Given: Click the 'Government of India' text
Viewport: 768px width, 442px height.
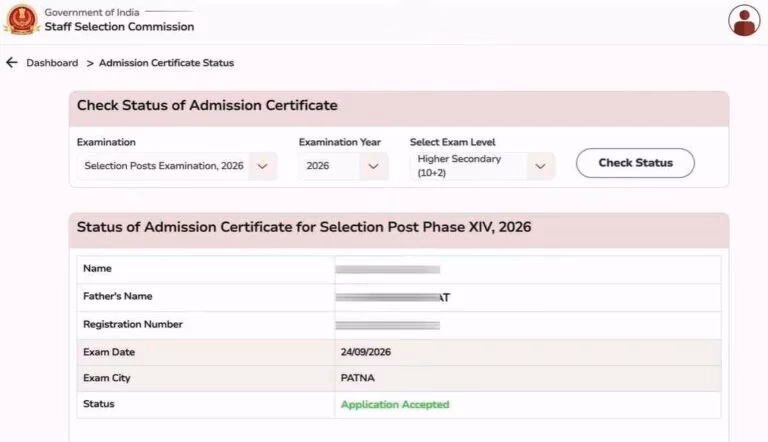Looking at the screenshot, I should (92, 12).
